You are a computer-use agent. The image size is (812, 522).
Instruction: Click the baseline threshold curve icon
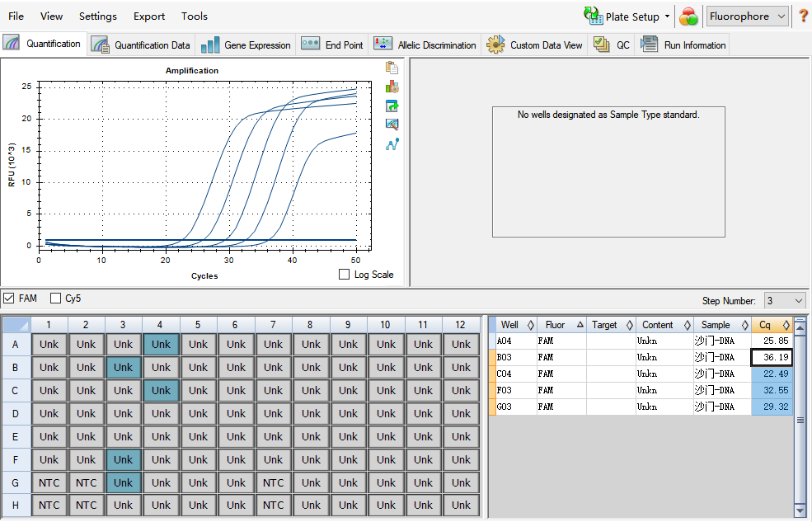coord(392,144)
